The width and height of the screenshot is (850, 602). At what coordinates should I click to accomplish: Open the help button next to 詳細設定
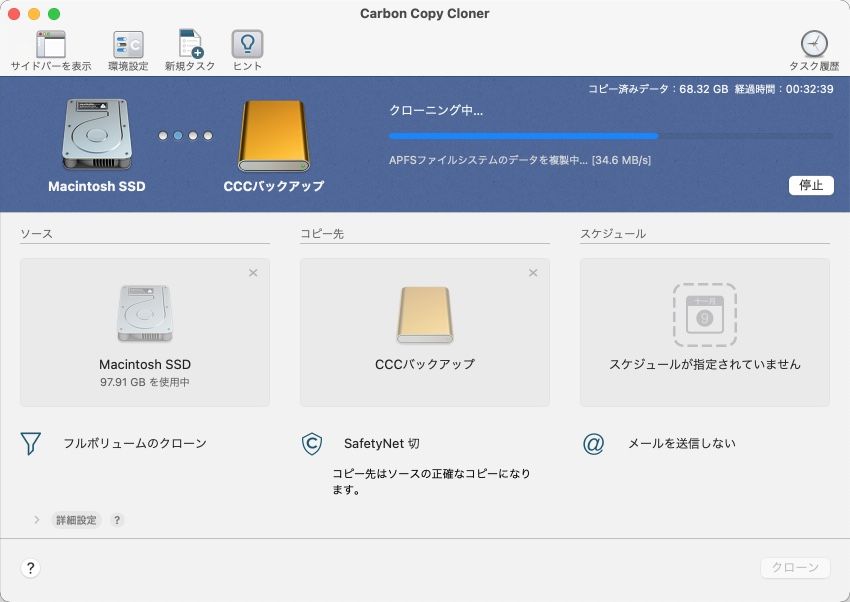click(117, 520)
